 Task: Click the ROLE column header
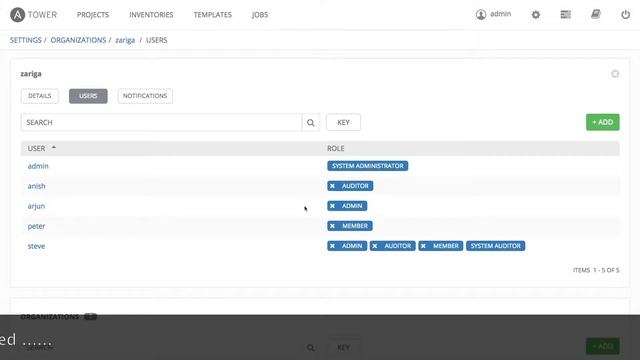click(x=336, y=148)
